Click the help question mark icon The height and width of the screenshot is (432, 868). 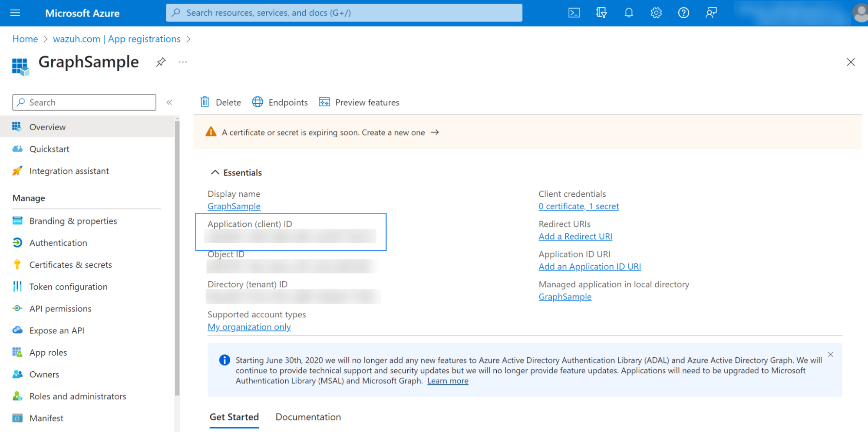tap(683, 13)
